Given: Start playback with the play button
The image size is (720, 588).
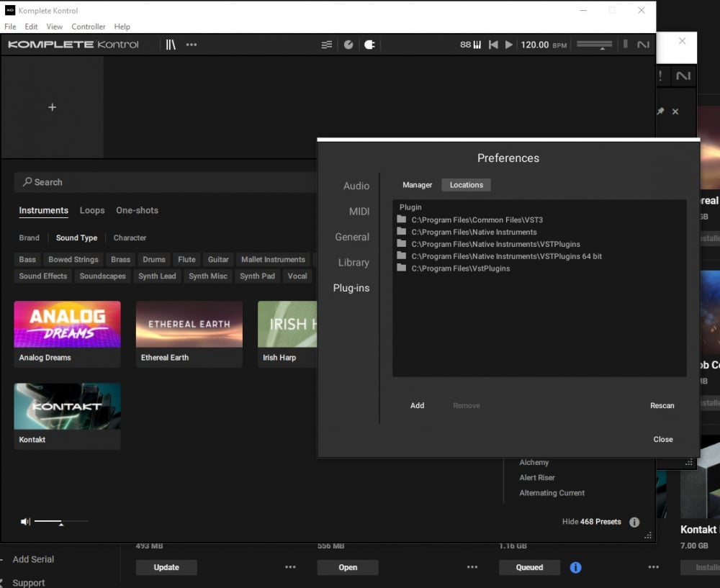Looking at the screenshot, I should [x=509, y=45].
